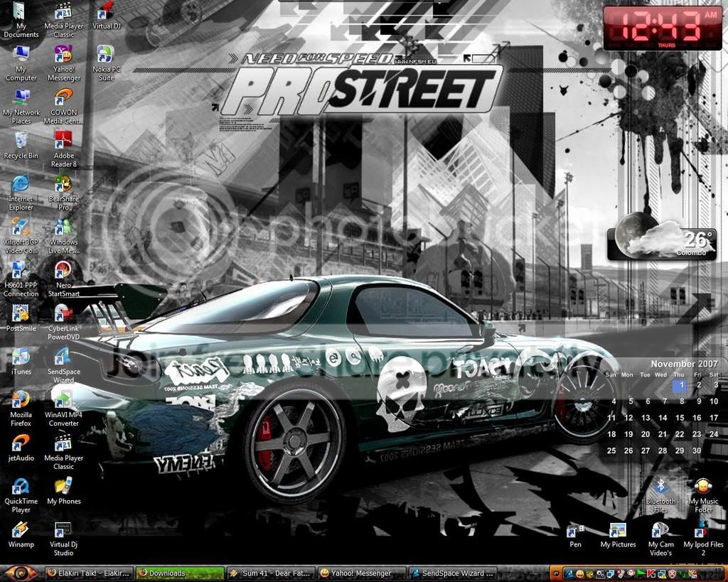Switch to SendSpace Wizard taskbar button
This screenshot has width=728, height=582.
(453, 573)
